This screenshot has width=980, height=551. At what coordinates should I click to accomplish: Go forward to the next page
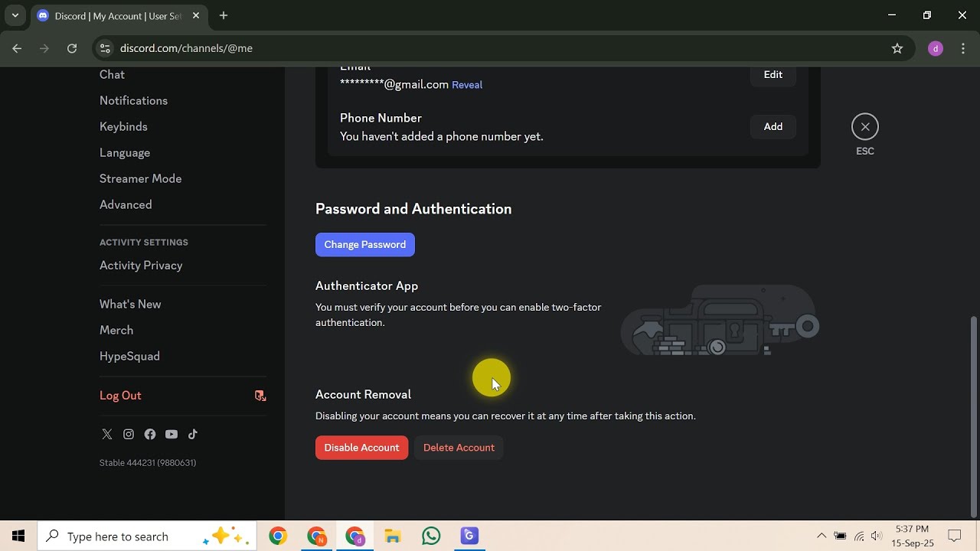(44, 48)
